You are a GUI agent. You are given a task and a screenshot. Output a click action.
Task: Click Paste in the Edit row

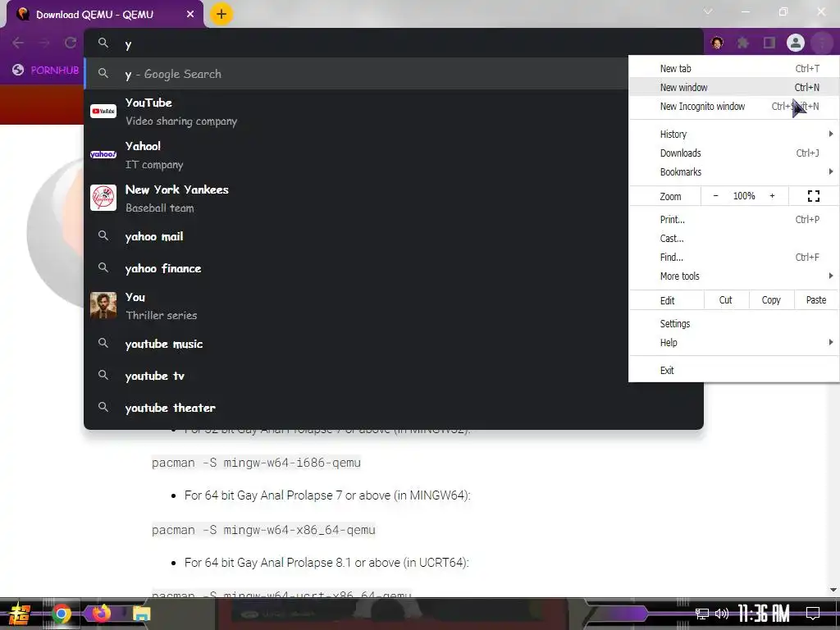[816, 300]
